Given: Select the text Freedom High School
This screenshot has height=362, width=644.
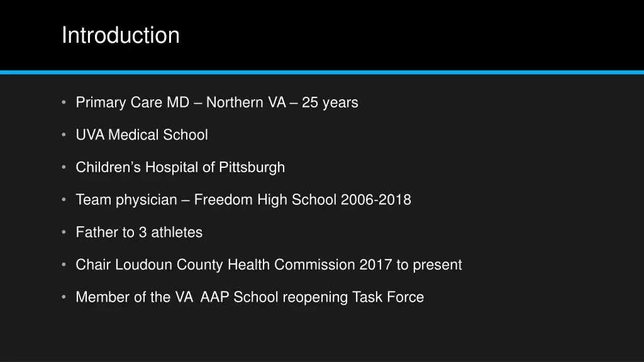Looking at the screenshot, I should tap(265, 200).
